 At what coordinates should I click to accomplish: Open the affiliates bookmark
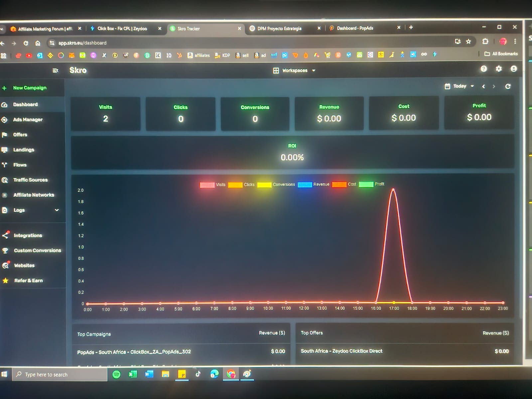coord(199,55)
